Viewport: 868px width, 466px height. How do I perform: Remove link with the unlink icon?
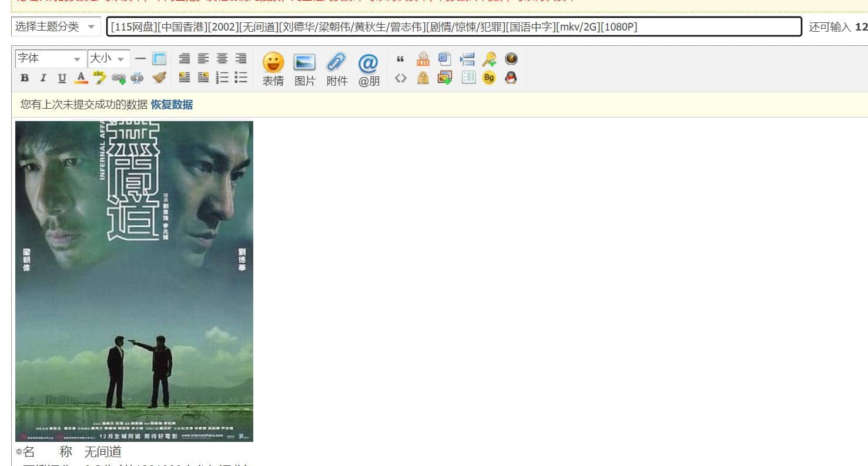click(137, 78)
